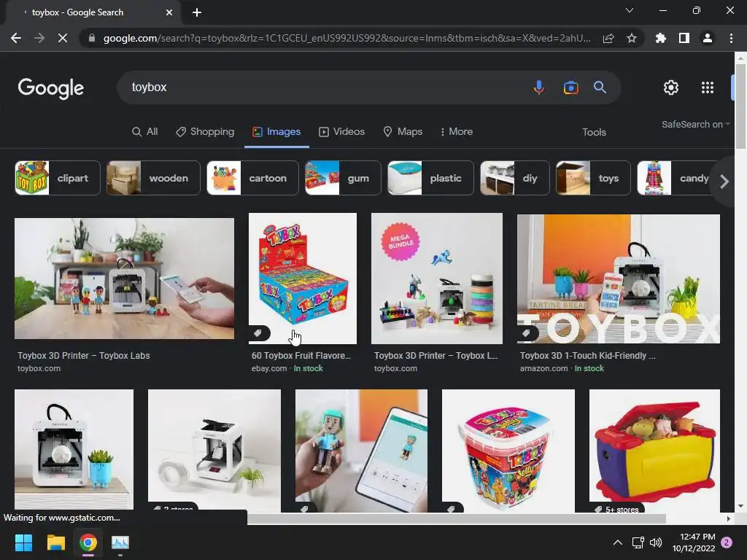The width and height of the screenshot is (747, 560).
Task: Click ebay.com source text
Action: coord(269,368)
